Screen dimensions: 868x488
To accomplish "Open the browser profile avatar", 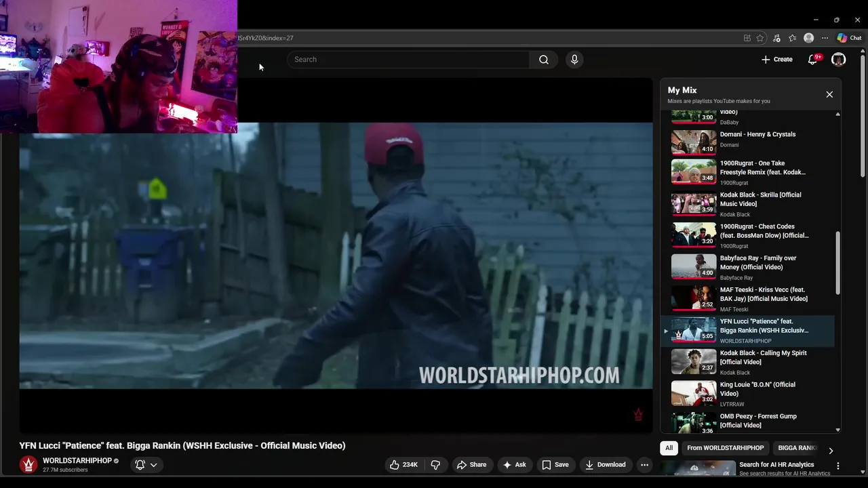I will (808, 38).
